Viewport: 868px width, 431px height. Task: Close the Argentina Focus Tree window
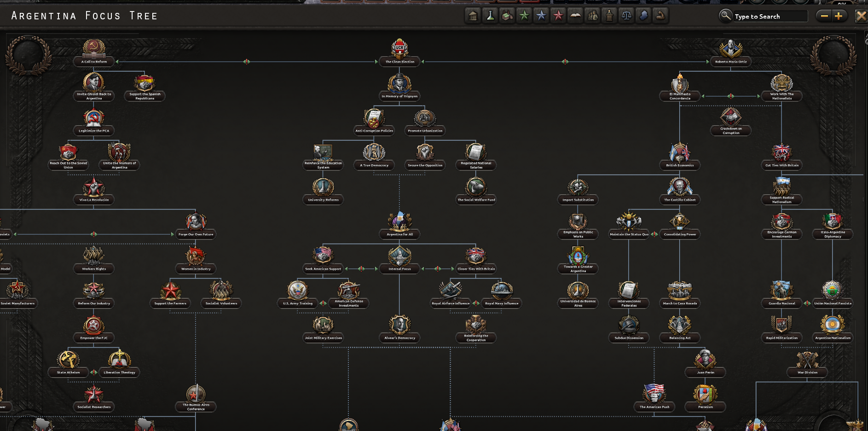pyautogui.click(x=861, y=16)
